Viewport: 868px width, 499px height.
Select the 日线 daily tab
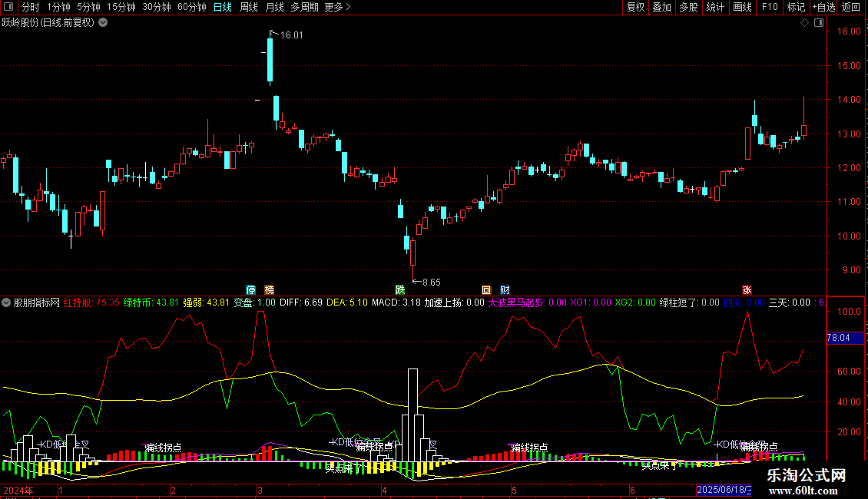223,7
